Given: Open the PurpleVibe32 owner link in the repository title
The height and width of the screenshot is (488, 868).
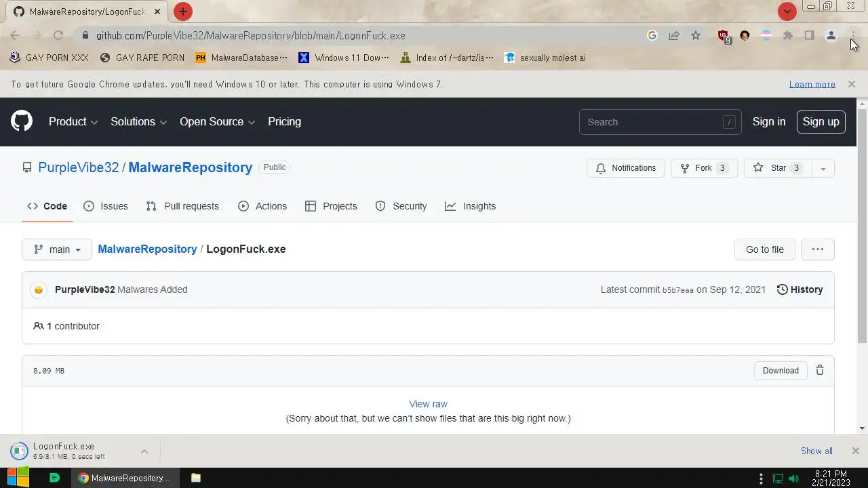Looking at the screenshot, I should point(79,167).
